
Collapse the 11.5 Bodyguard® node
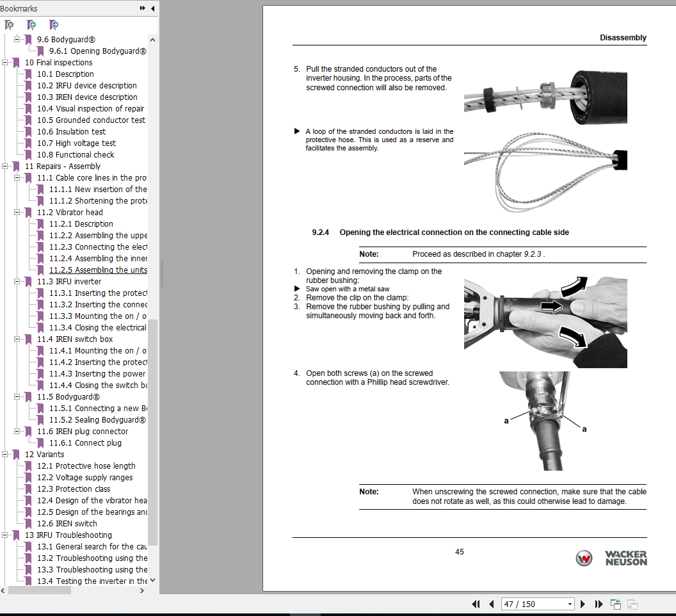pos(17,397)
